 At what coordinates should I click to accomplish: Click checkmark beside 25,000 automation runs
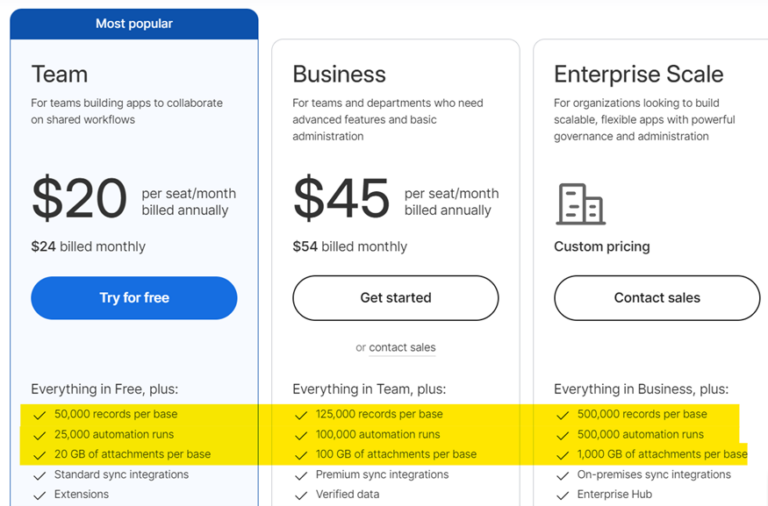[x=39, y=435]
